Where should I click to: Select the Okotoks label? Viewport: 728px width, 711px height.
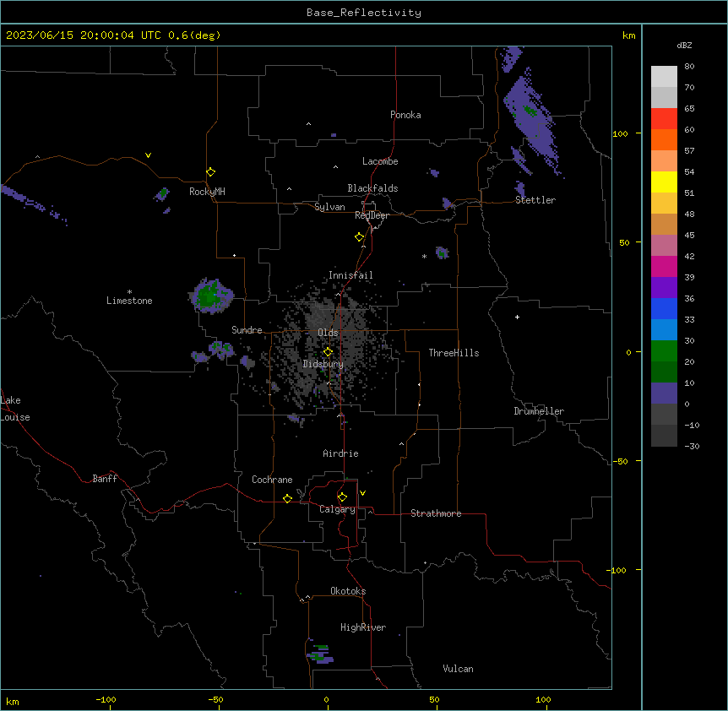tap(348, 591)
